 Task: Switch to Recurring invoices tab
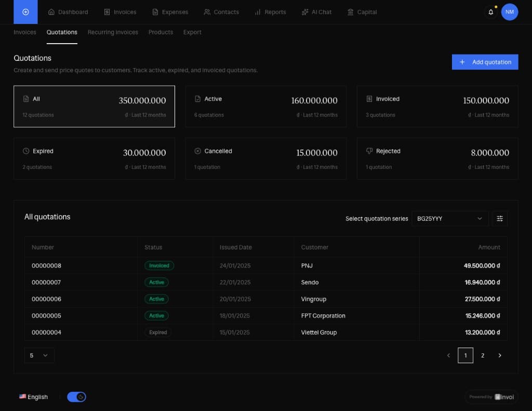[x=113, y=32]
